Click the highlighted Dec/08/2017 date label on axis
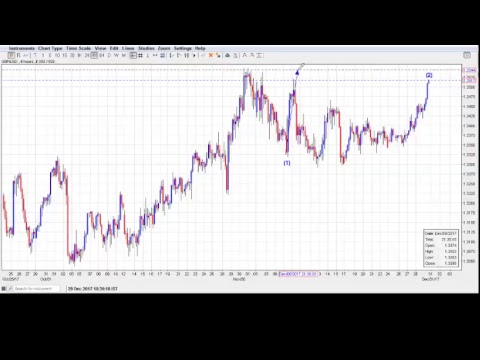 tap(298, 274)
